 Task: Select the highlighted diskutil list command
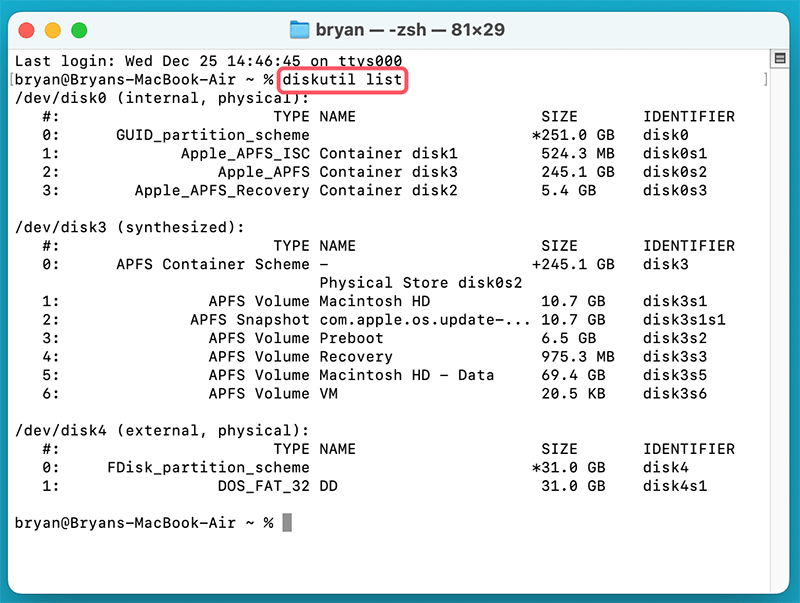(343, 78)
